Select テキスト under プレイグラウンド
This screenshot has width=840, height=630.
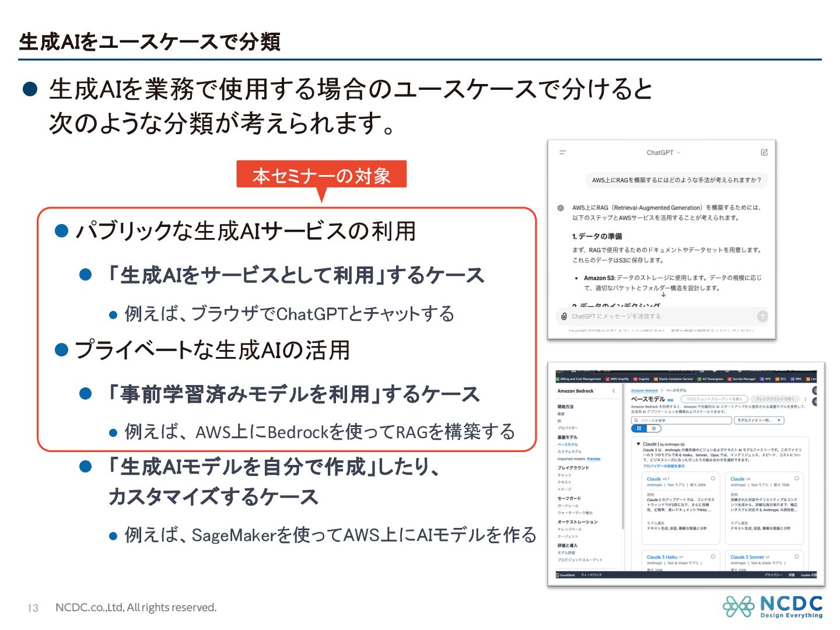(564, 482)
